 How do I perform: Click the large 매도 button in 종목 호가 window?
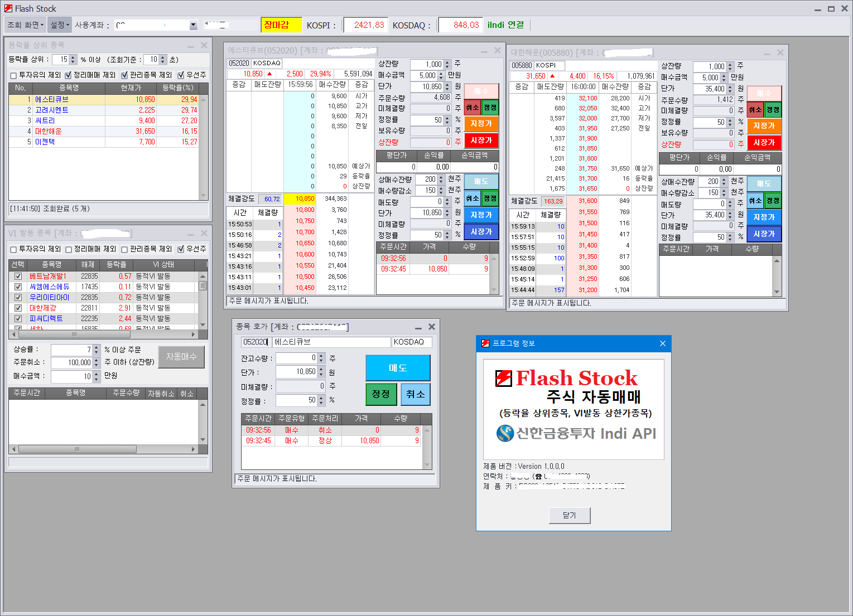click(x=398, y=368)
